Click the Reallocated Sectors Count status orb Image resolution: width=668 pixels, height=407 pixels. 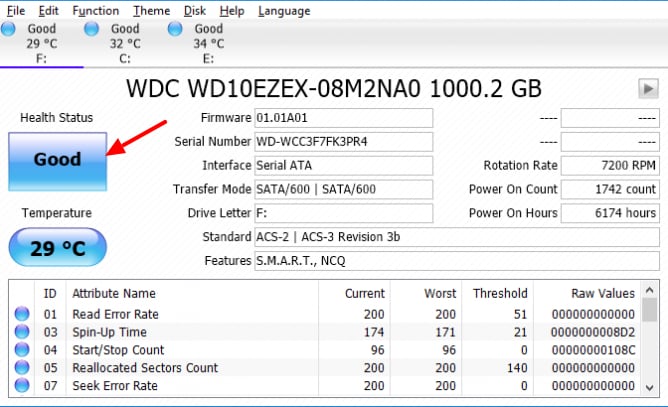coord(22,367)
